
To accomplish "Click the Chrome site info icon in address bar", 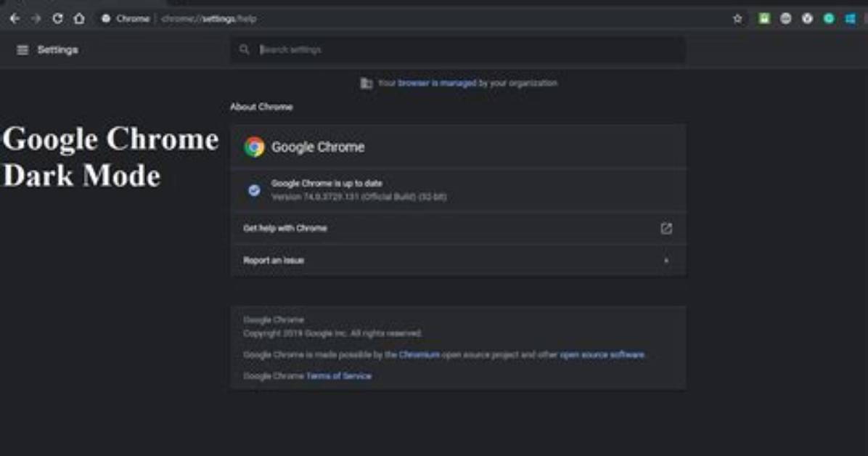I will [106, 18].
